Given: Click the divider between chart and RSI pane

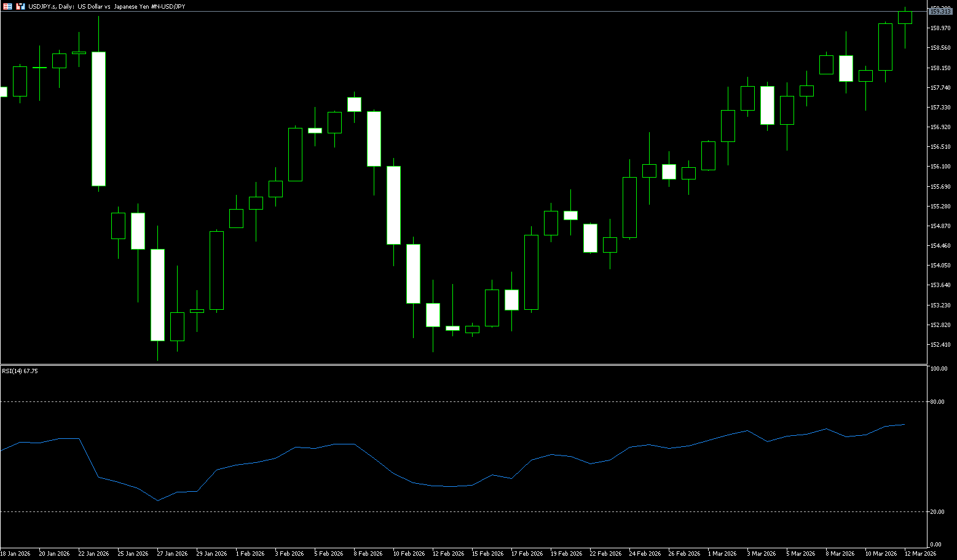Looking at the screenshot, I should click(x=461, y=365).
